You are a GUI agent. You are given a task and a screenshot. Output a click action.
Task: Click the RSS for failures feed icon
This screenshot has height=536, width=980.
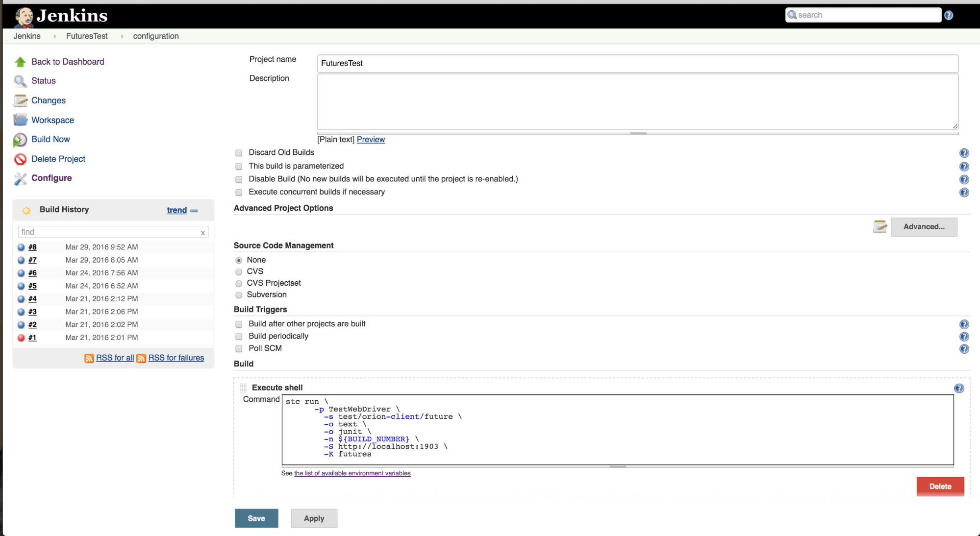click(141, 358)
